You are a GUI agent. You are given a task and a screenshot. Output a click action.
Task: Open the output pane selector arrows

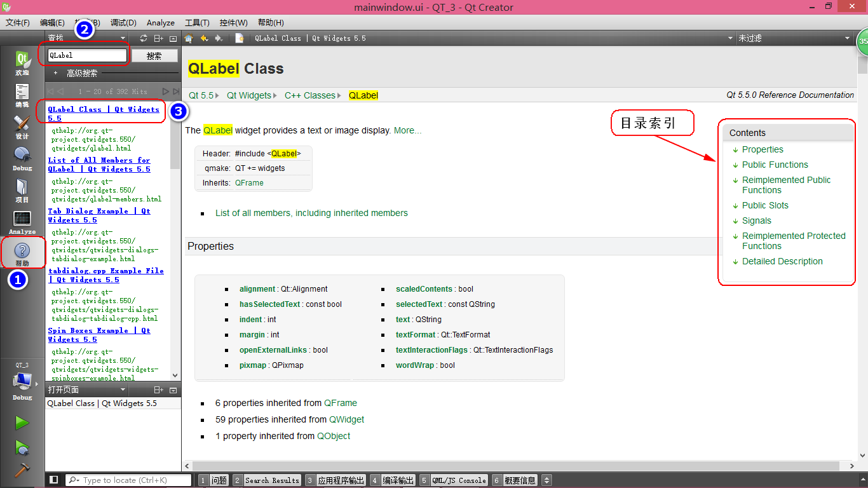(x=546, y=480)
